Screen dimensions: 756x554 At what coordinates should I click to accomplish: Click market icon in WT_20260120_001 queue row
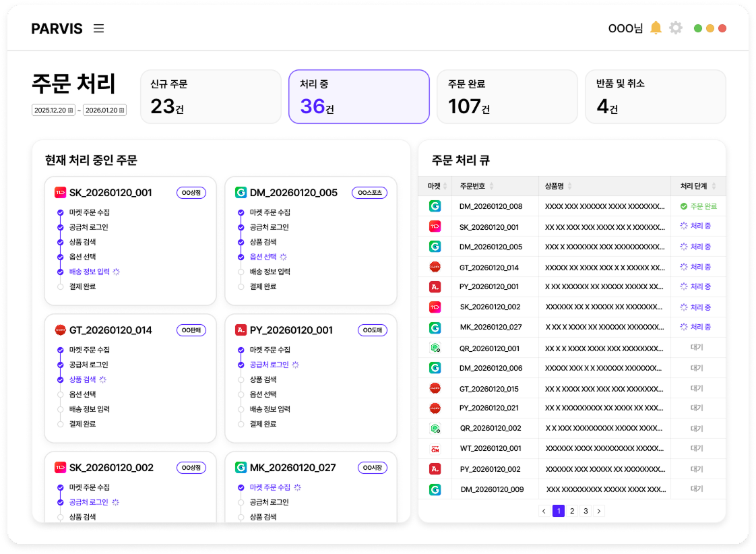pyautogui.click(x=435, y=449)
